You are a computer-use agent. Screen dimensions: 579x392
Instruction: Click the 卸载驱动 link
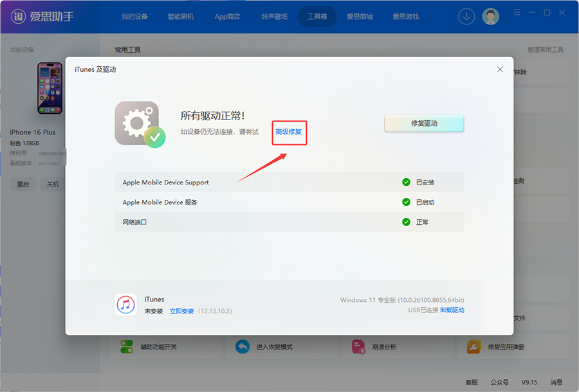click(x=452, y=310)
